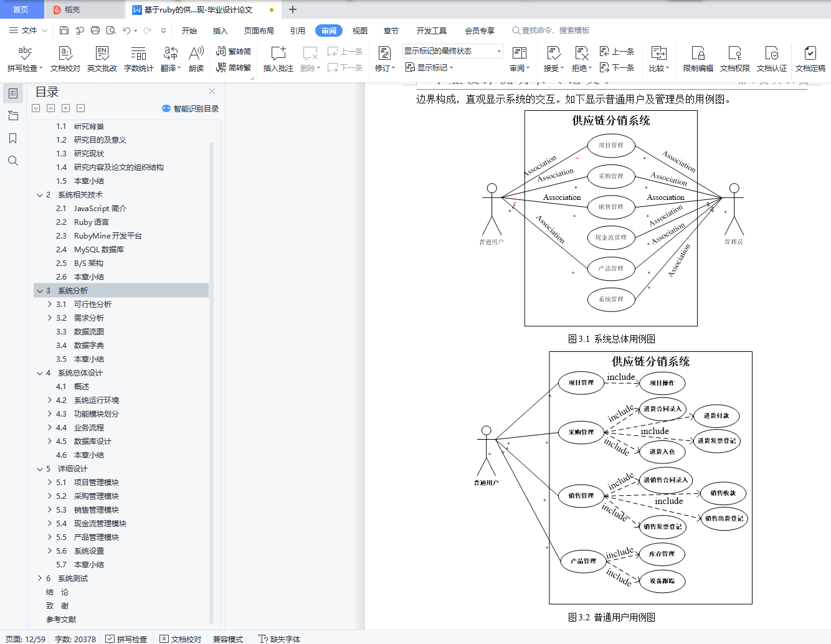The height and width of the screenshot is (644, 831).
Task: Collapse the 5 详细设计 outline section
Action: (x=40, y=469)
